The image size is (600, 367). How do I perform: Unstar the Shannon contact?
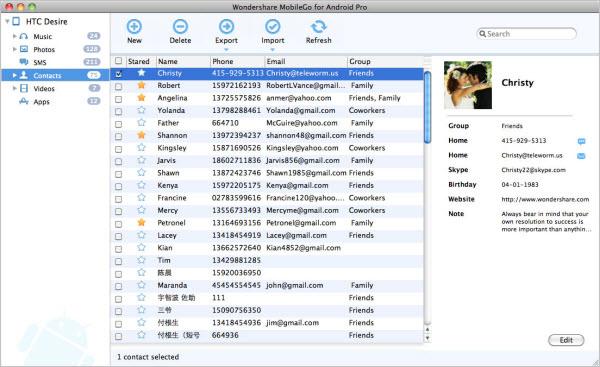coord(142,135)
